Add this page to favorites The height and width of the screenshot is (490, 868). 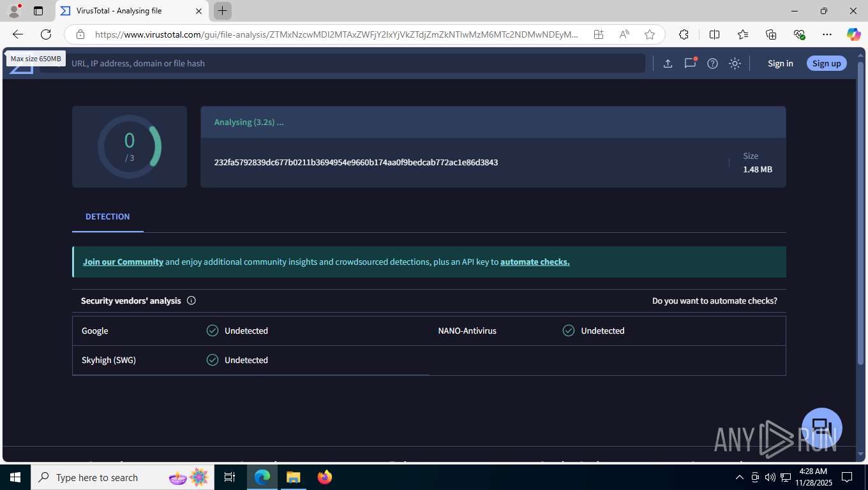pyautogui.click(x=650, y=34)
